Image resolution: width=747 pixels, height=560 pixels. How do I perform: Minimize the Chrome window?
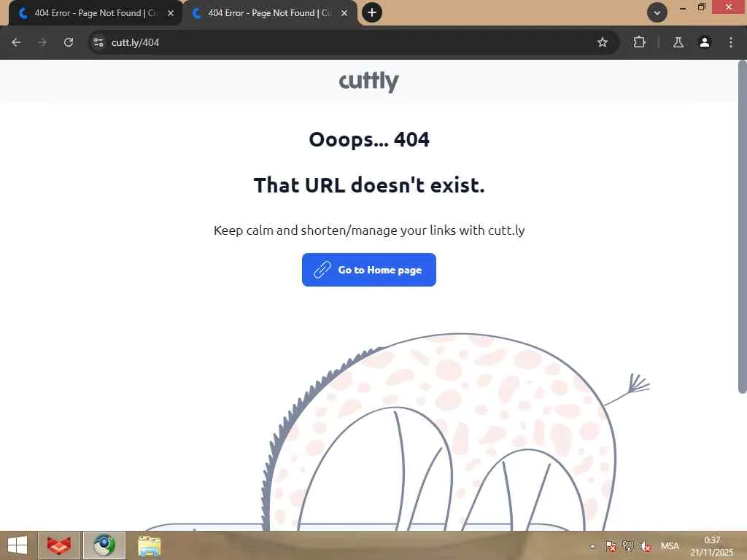point(683,7)
